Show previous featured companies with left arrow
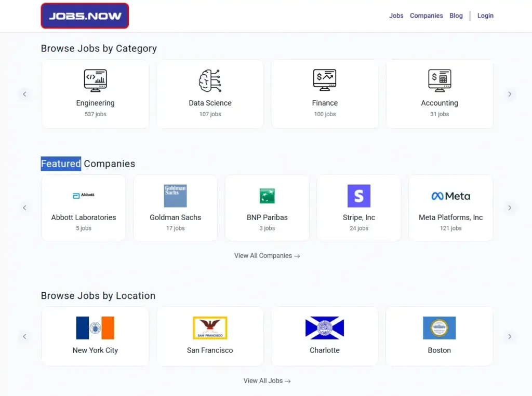Image resolution: width=532 pixels, height=396 pixels. [24, 208]
